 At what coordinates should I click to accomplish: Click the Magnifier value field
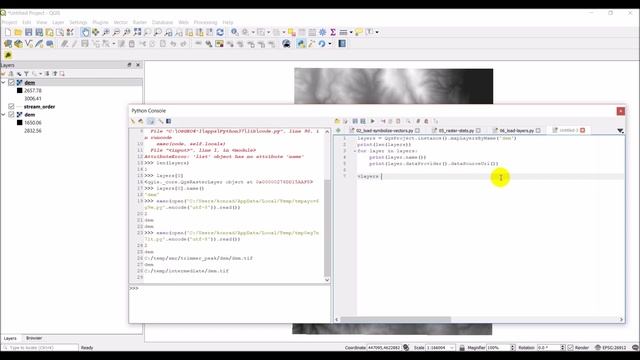pos(498,347)
